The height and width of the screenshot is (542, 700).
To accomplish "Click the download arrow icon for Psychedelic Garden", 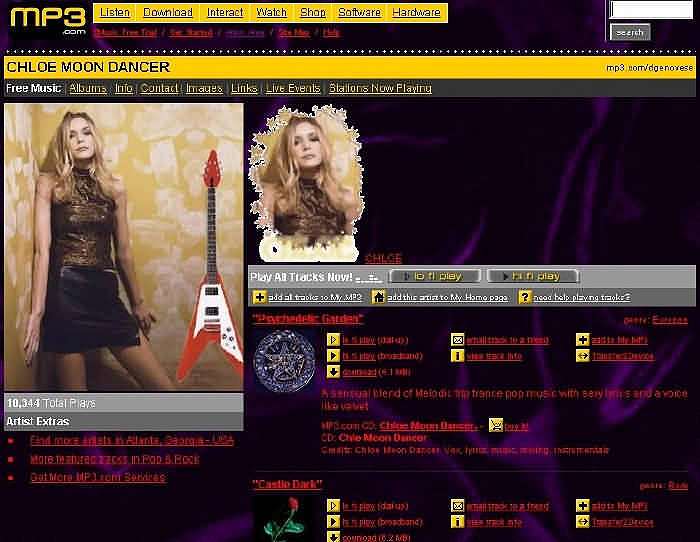I will coord(333,372).
